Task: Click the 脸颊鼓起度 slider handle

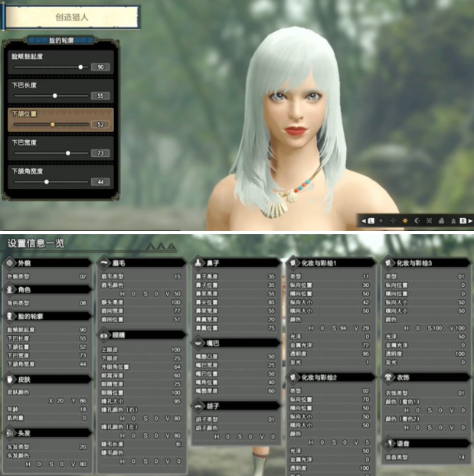Action: pos(80,67)
